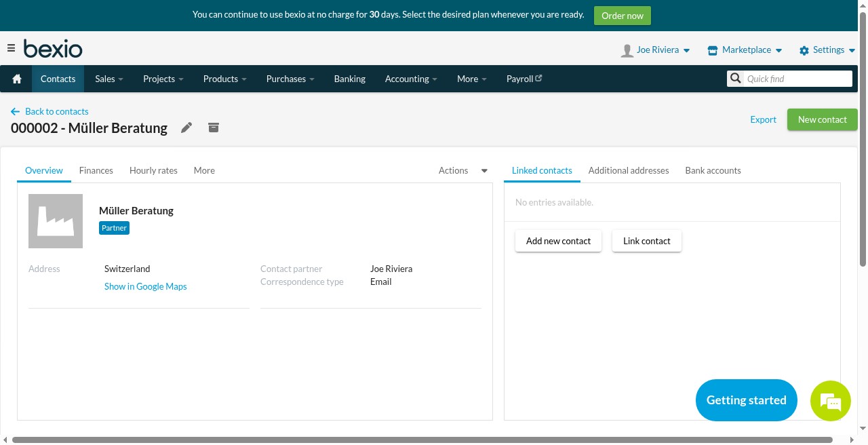Click the Settings gear icon

(804, 50)
